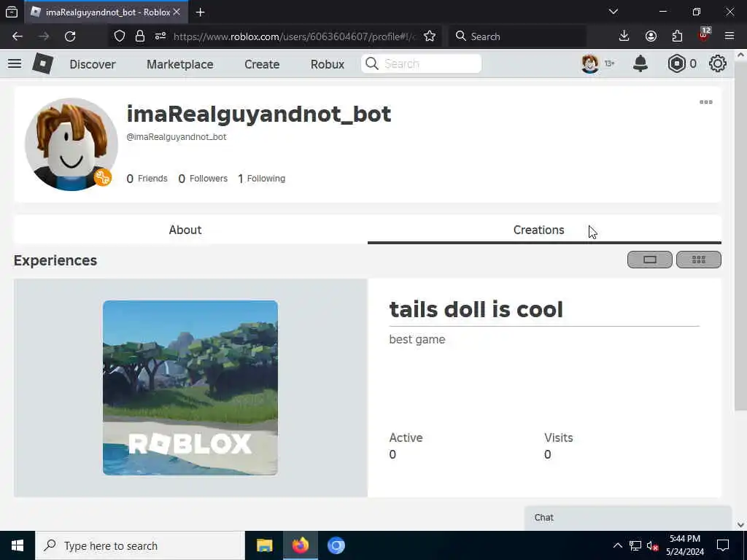This screenshot has height=560, width=747.
Task: Click the Roblox logo home icon
Action: coord(42,63)
